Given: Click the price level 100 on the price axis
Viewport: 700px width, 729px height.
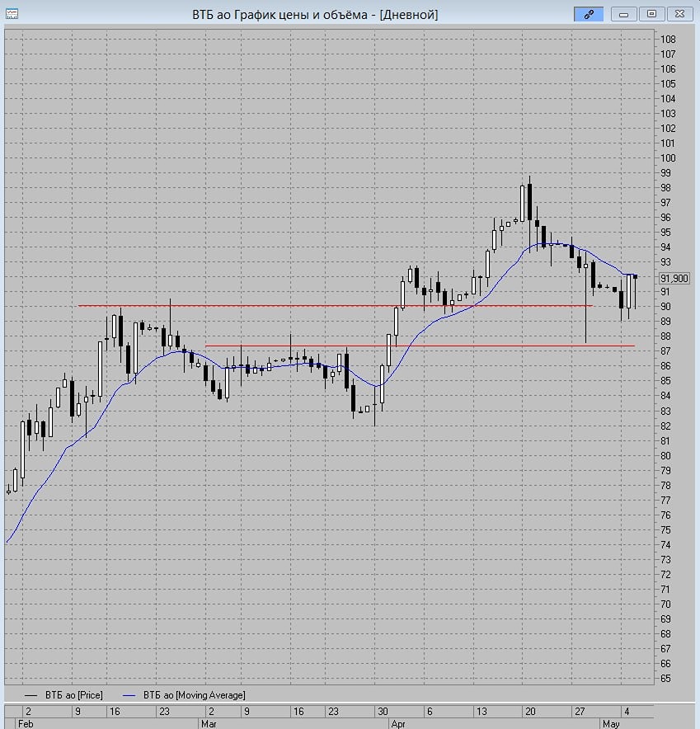Looking at the screenshot, I should (668, 158).
